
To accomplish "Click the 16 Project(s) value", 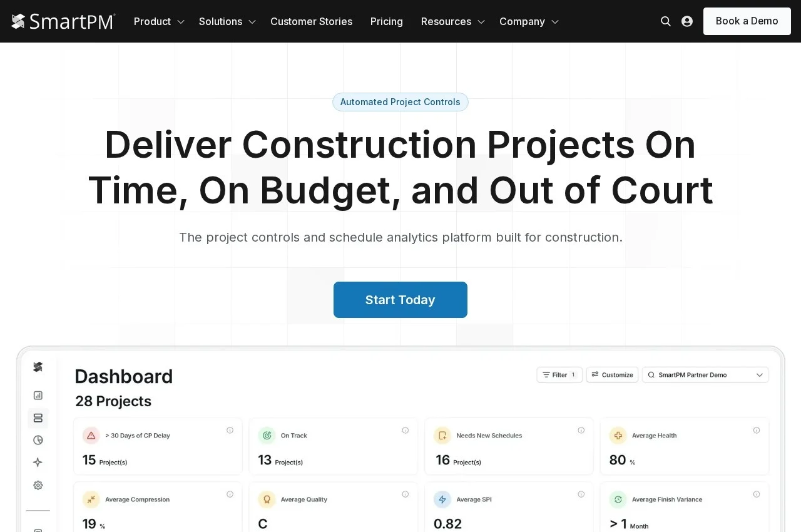I will (x=458, y=461).
